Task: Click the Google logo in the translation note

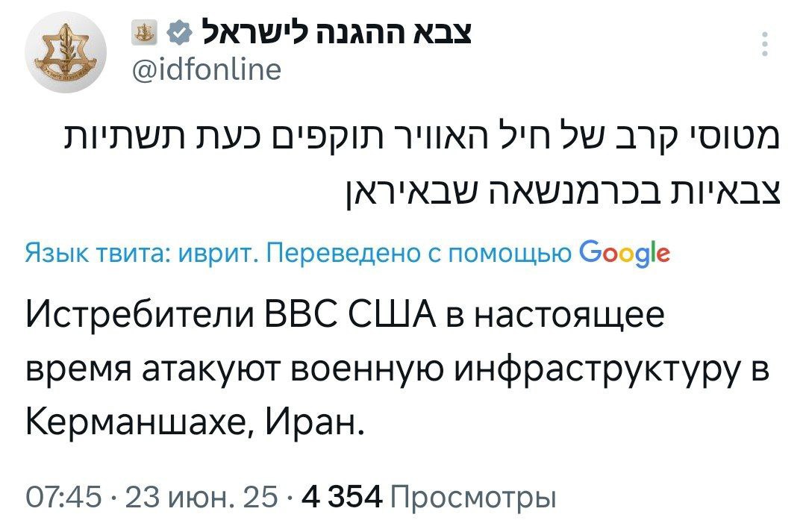Action: (625, 253)
